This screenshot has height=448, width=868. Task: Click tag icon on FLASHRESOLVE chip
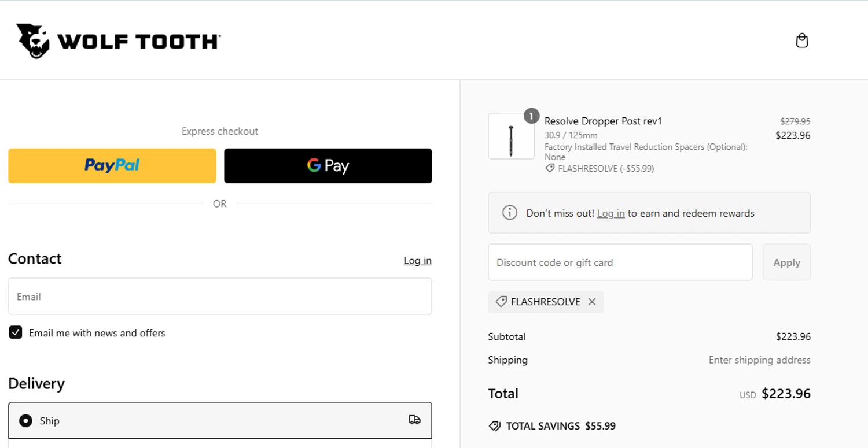[x=501, y=302]
